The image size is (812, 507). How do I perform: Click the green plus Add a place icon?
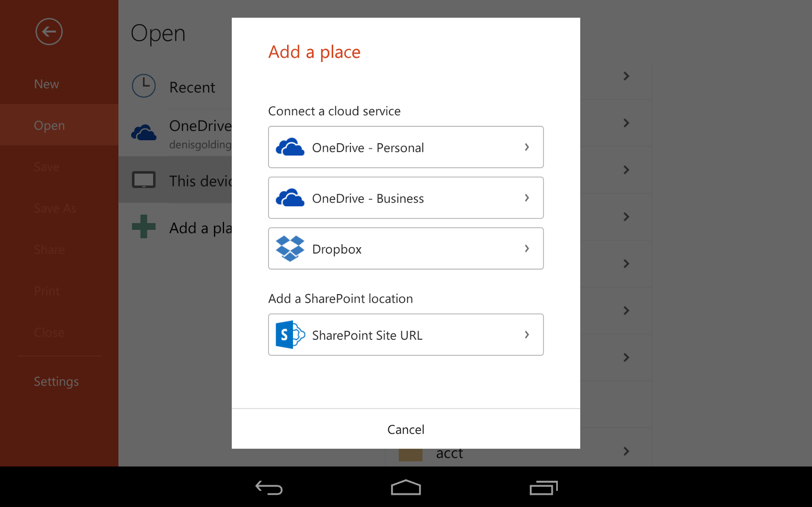[x=144, y=227]
